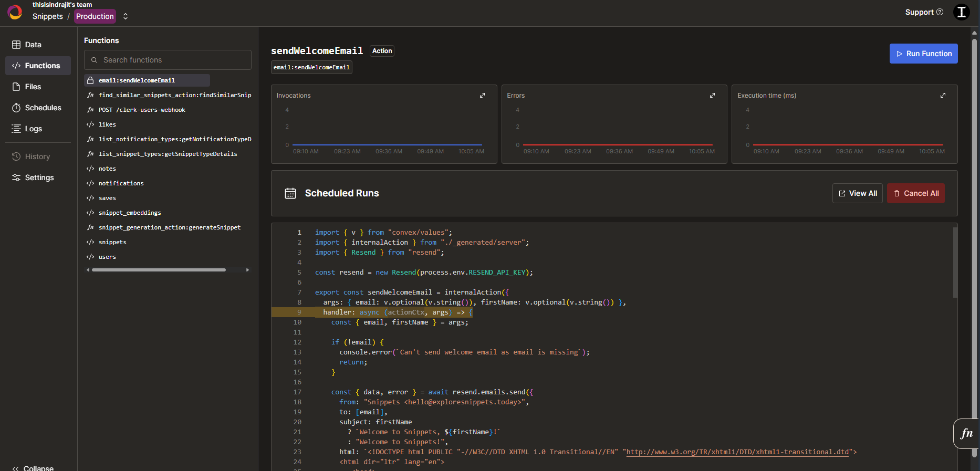This screenshot has height=471, width=980.
Task: Click the Scheduled Runs calendar icon
Action: [x=290, y=193]
